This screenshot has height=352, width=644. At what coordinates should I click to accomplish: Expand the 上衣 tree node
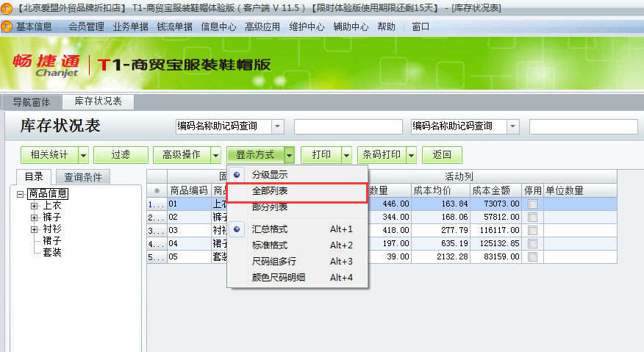click(x=34, y=206)
